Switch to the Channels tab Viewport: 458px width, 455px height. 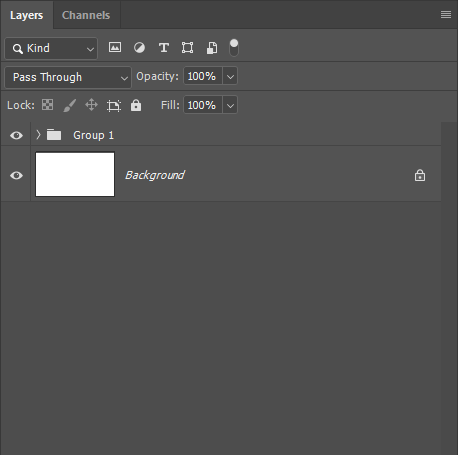coord(86,15)
